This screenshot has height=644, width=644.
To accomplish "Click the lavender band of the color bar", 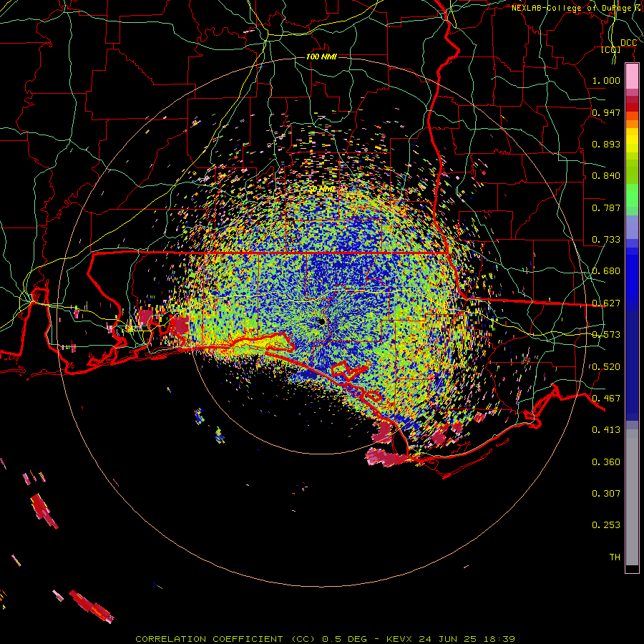I will (632, 227).
